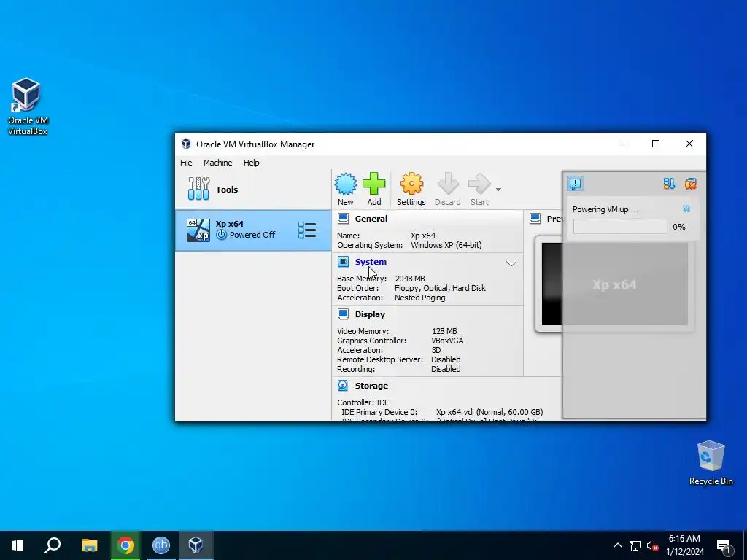
Task: Click the Xp x64 OS icon in list
Action: point(198,230)
